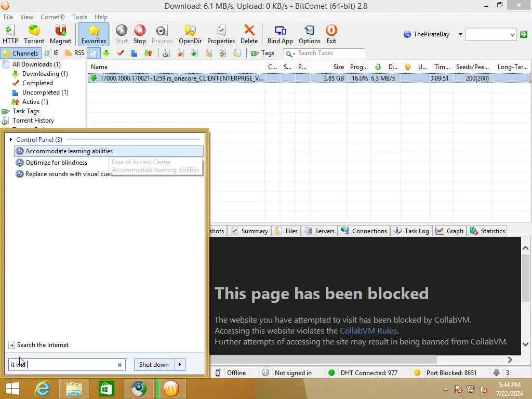Expand the Shut down options arrow
This screenshot has width=532, height=399.
180,365
